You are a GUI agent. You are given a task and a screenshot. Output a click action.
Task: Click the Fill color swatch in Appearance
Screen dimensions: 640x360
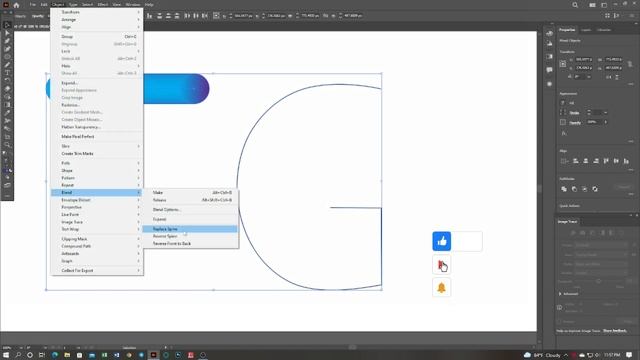pyautogui.click(x=563, y=103)
